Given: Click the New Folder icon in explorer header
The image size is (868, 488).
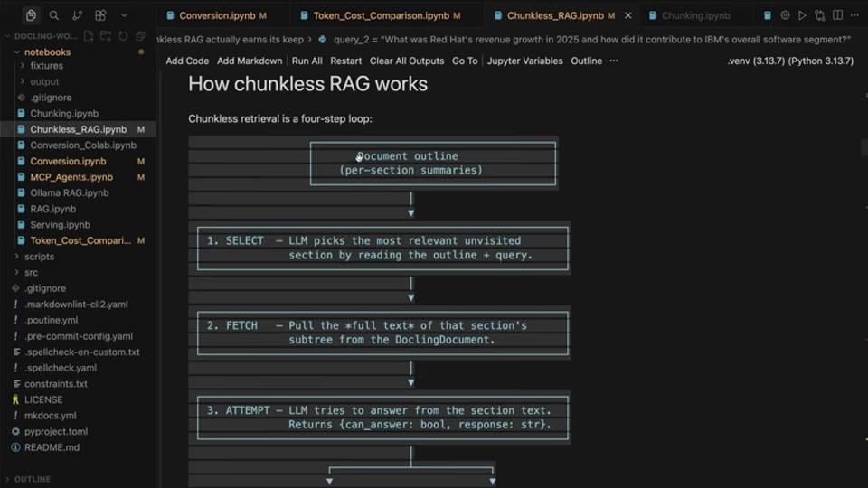Looking at the screenshot, I should 106,36.
